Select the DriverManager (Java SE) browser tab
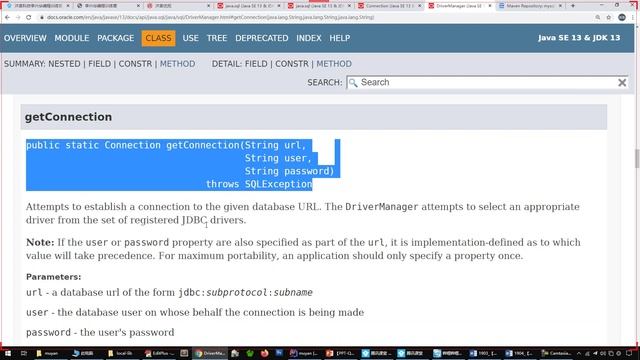Image resolution: width=640 pixels, height=360 pixels. [x=460, y=6]
